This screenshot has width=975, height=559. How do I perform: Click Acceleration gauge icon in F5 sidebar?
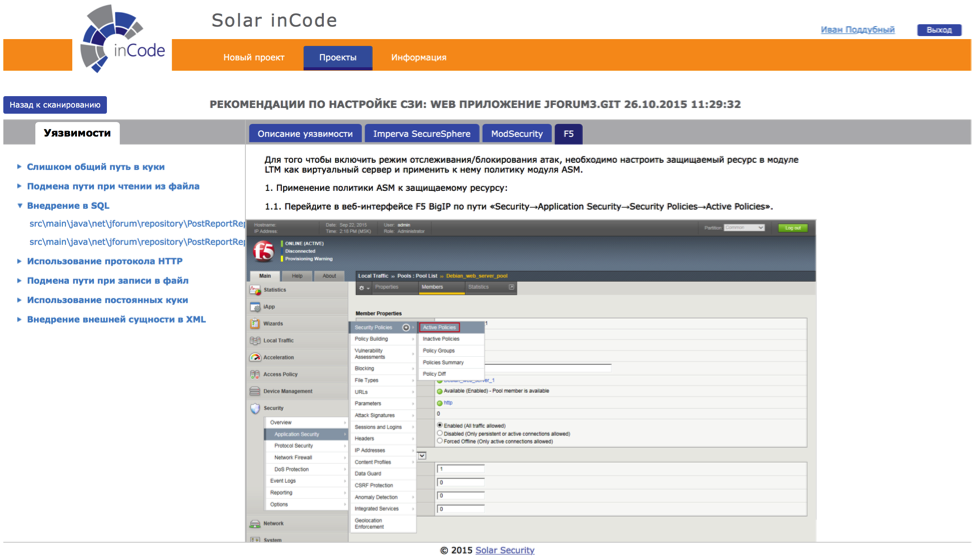[x=255, y=357]
